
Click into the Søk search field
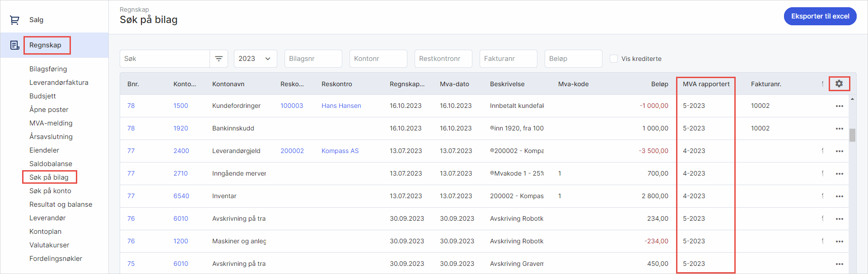pos(165,59)
